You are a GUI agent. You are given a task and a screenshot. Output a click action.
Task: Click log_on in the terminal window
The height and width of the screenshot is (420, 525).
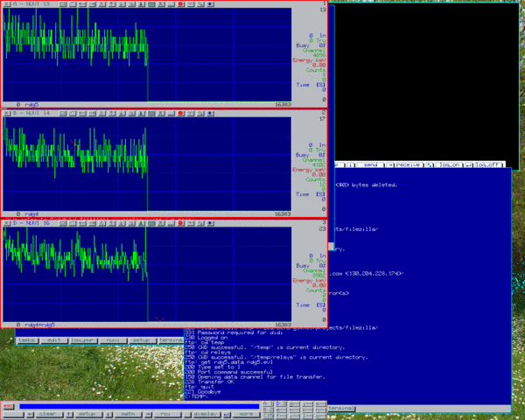[x=449, y=164]
